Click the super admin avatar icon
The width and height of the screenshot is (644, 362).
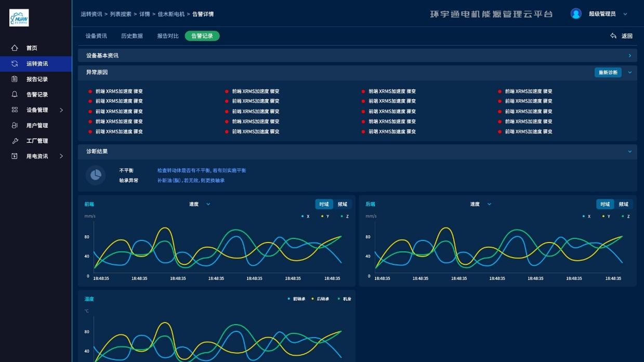point(576,14)
